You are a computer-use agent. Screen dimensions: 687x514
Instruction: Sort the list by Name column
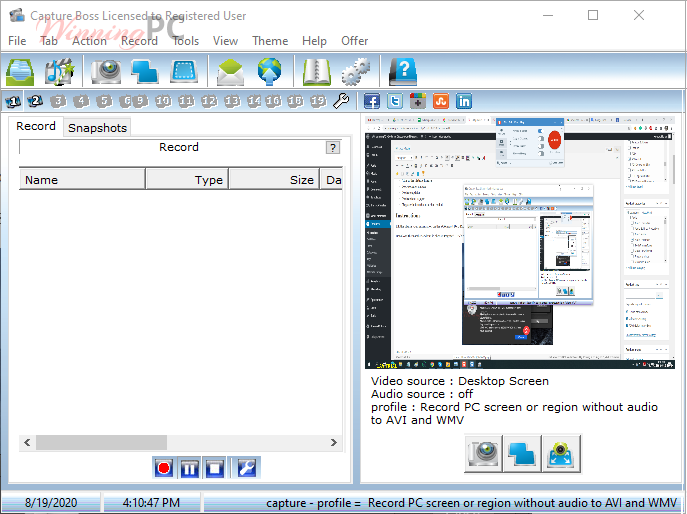point(82,180)
